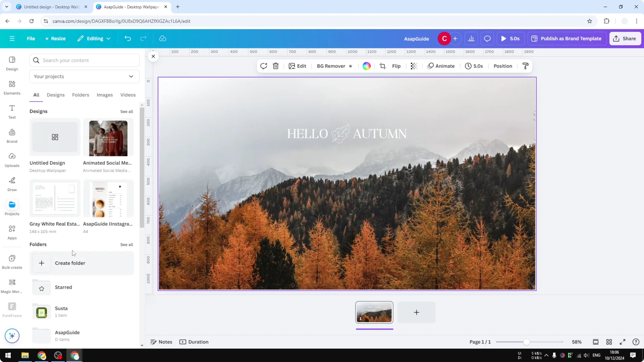The height and width of the screenshot is (362, 644).
Task: Open the File menu
Action: click(x=31, y=38)
